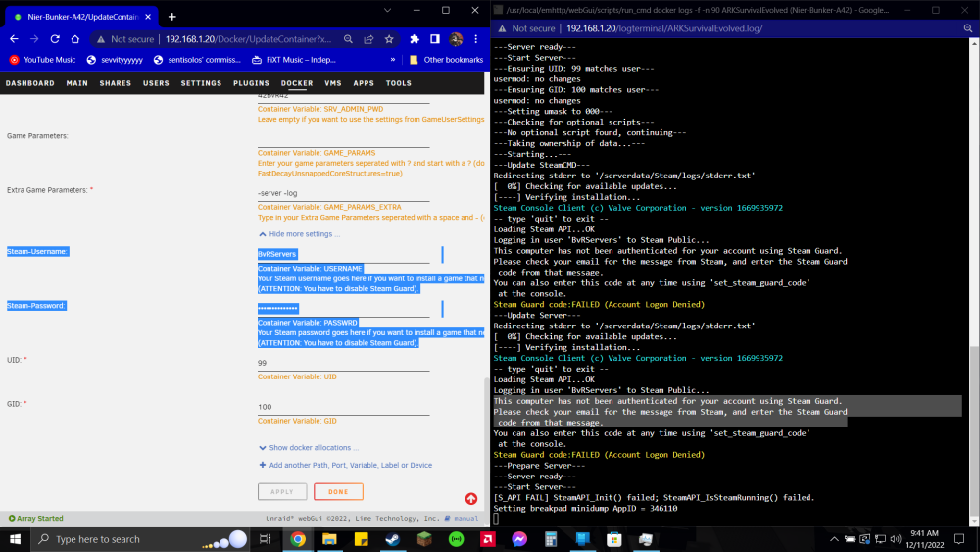Image resolution: width=980 pixels, height=552 pixels.
Task: Open File Explorer from taskbar
Action: (329, 539)
